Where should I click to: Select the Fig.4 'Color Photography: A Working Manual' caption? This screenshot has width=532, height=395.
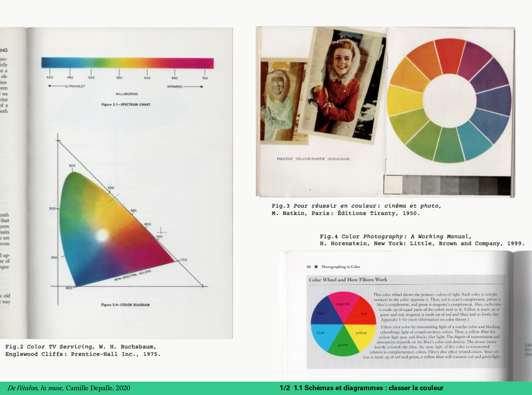[422, 240]
